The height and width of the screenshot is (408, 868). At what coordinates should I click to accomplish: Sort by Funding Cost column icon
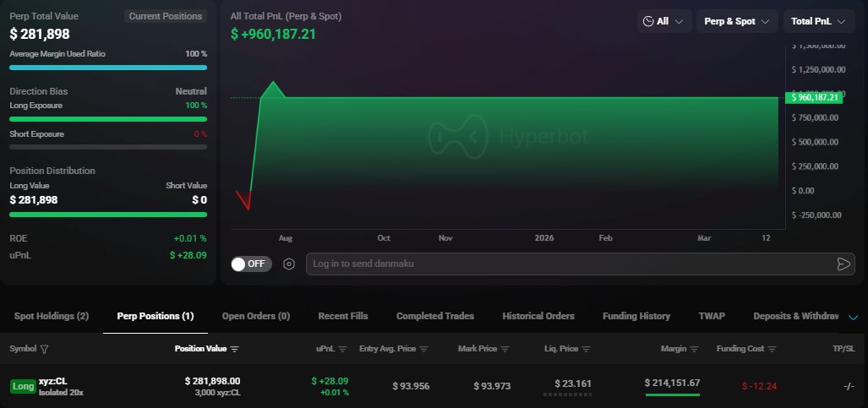tap(767, 349)
